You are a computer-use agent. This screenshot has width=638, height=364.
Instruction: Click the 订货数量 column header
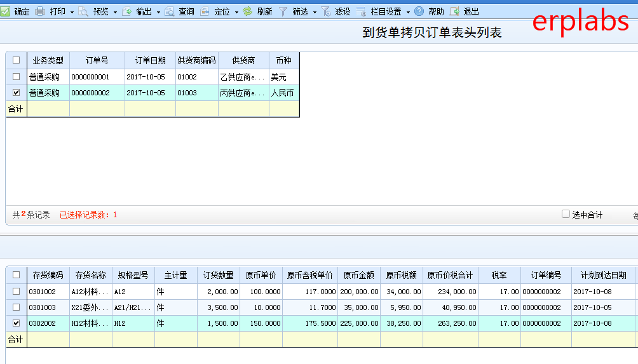[219, 275]
